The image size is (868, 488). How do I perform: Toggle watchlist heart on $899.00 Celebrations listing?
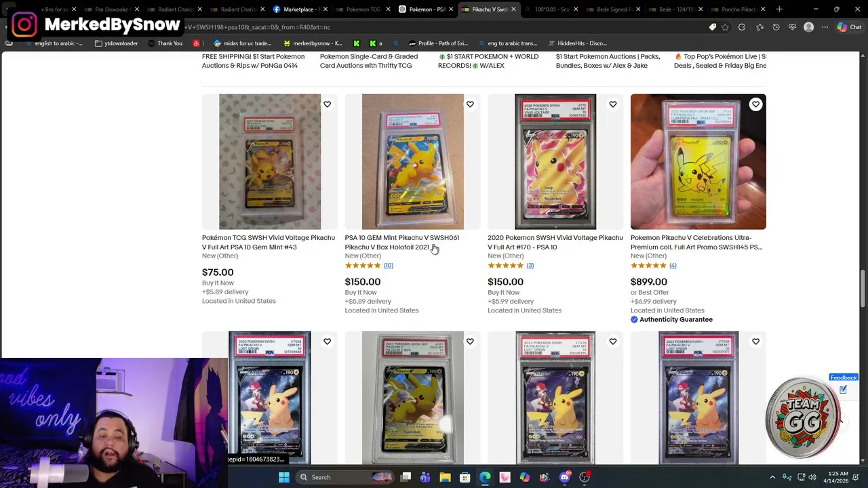point(755,104)
